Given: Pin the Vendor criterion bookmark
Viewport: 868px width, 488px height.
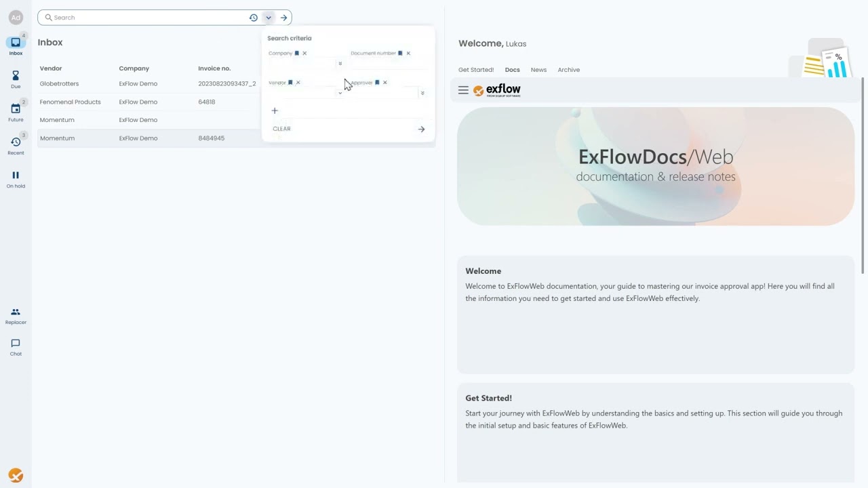Looking at the screenshot, I should click(x=290, y=83).
